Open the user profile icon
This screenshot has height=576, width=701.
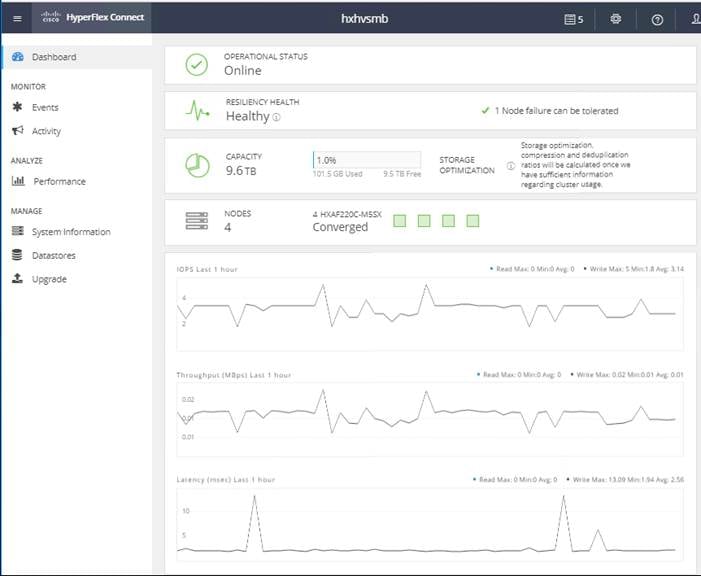pos(696,19)
